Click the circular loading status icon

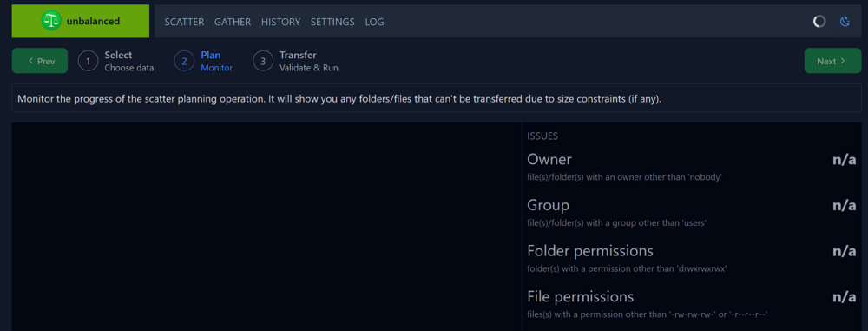click(819, 22)
